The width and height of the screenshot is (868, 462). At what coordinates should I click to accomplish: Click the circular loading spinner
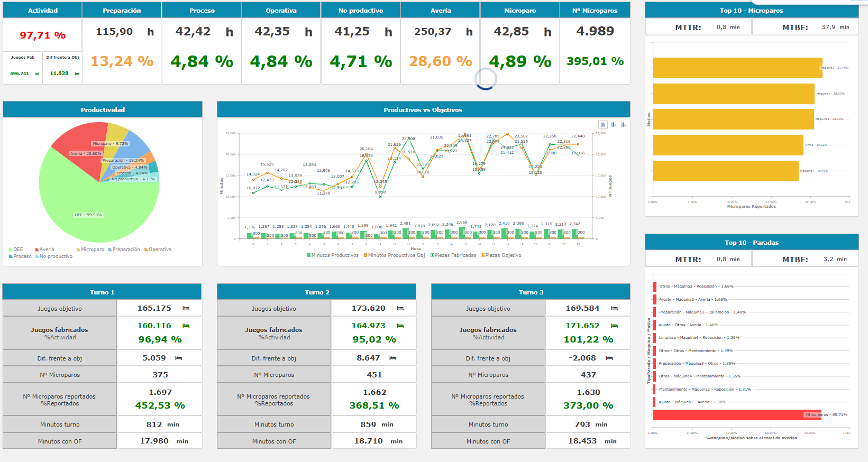[x=486, y=79]
